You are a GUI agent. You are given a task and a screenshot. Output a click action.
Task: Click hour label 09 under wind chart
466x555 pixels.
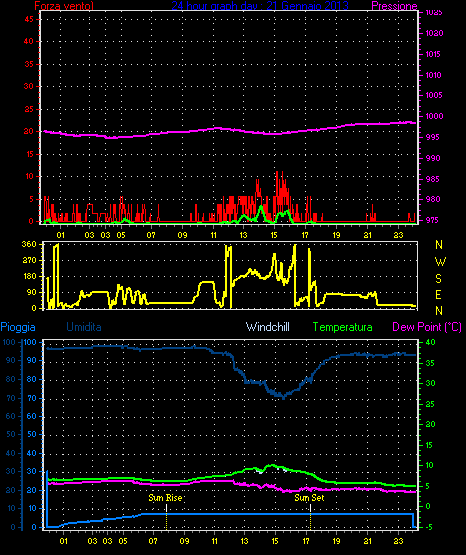(182, 235)
